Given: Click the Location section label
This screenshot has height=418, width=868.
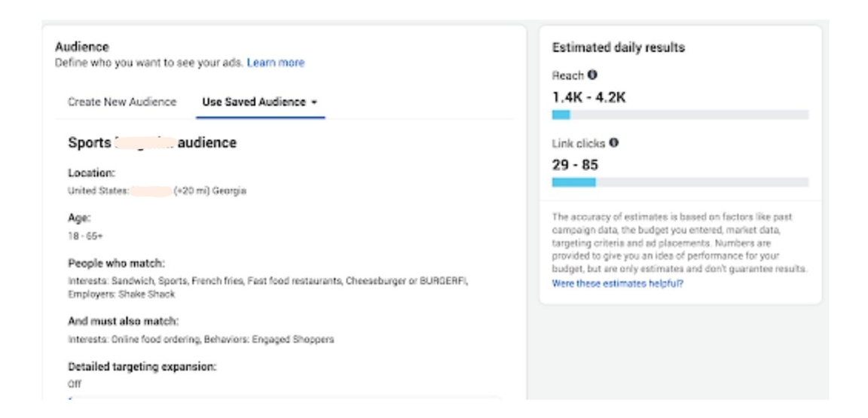Looking at the screenshot, I should coord(90,172).
